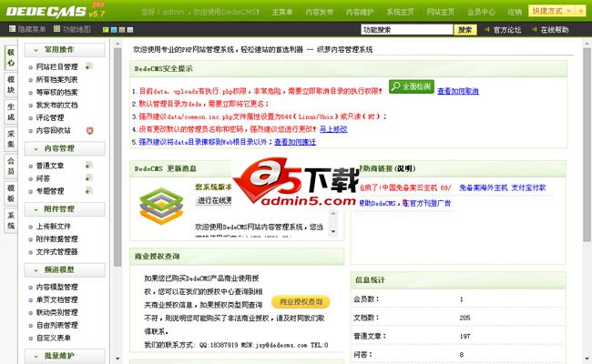Click the yellow 商业授权查询 button
The width and height of the screenshot is (592, 364).
(x=301, y=302)
